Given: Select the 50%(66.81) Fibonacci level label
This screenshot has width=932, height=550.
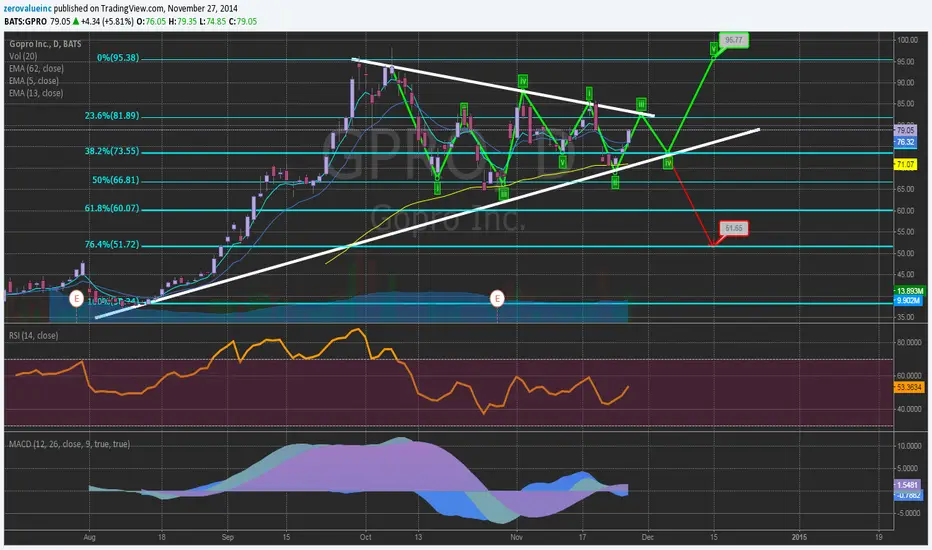Looking at the screenshot, I should click(x=115, y=180).
